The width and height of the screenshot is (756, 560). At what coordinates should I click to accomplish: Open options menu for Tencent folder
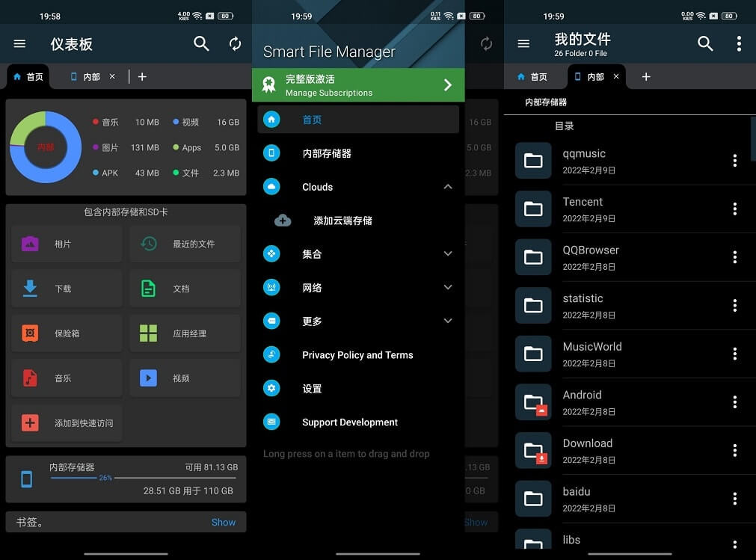[734, 209]
